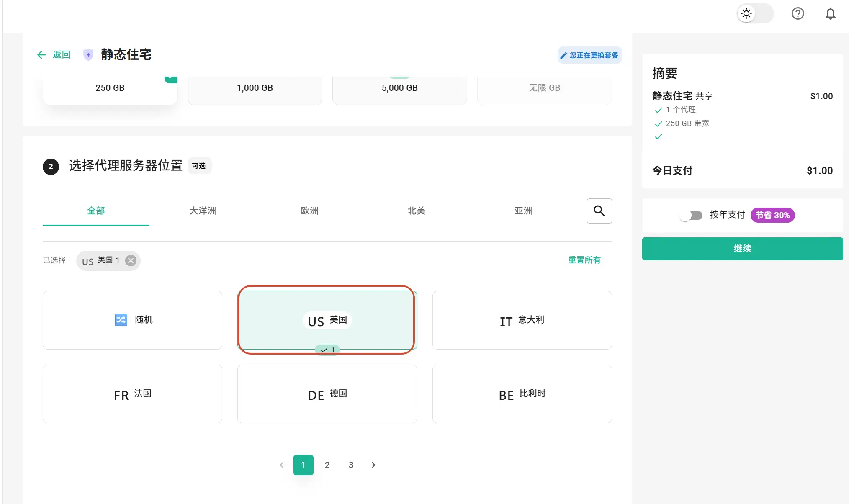
Task: Choose the DE 德国 location card
Action: [327, 394]
